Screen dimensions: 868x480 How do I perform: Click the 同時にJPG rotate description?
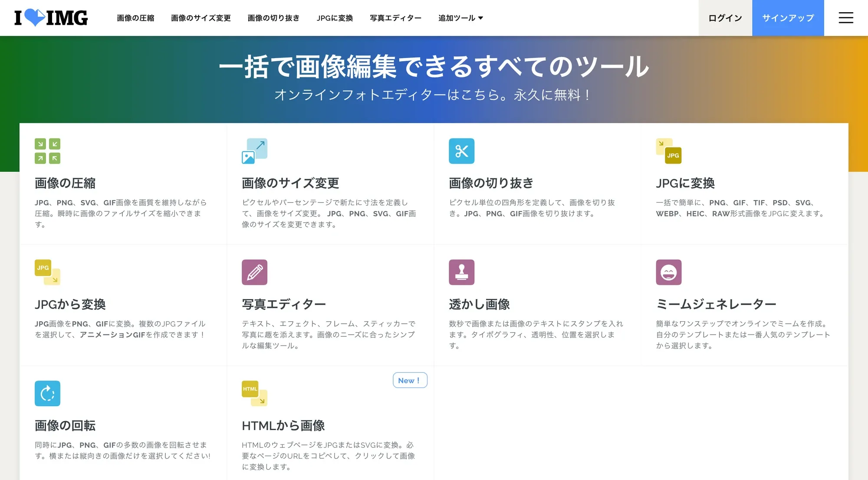[x=123, y=450]
